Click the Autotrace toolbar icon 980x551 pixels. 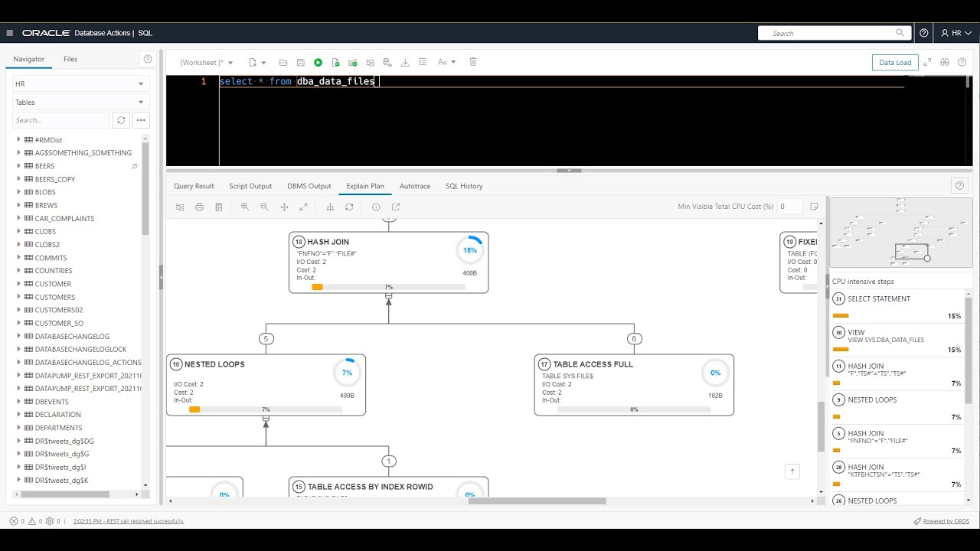pos(371,62)
